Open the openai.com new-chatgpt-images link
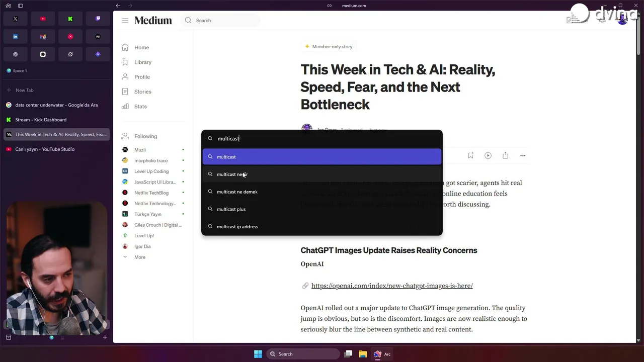The width and height of the screenshot is (644, 362). (392, 286)
